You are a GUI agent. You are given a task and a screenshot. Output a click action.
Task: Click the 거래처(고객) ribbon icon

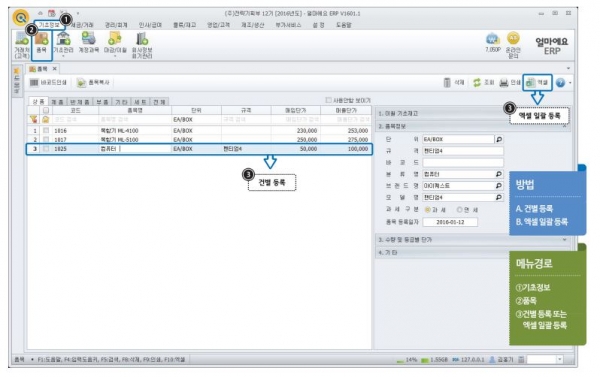tap(22, 44)
